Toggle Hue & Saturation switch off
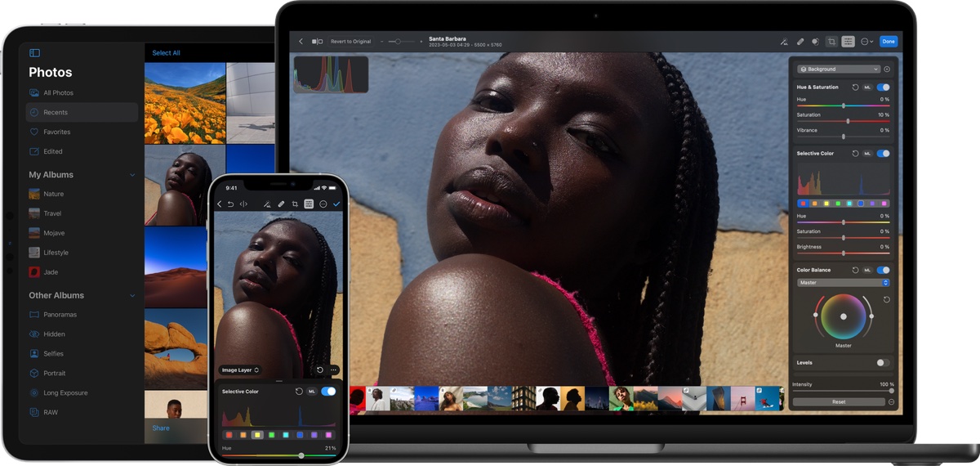Viewport: 980px width, 466px height. tap(883, 87)
